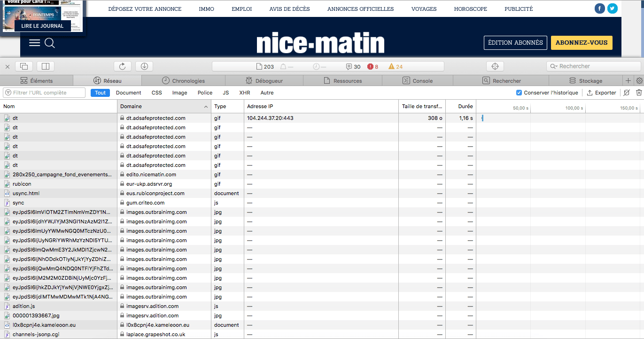644x339 pixels.
Task: Dock inspector to side icon
Action: pyautogui.click(x=46, y=66)
